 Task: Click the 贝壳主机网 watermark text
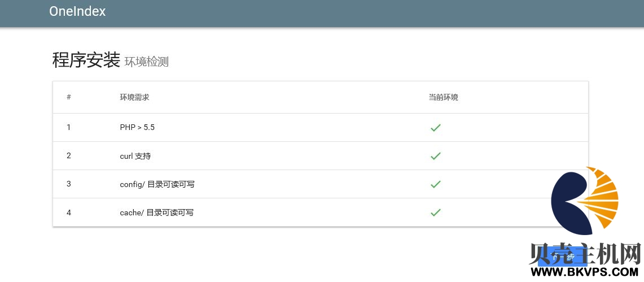click(585, 254)
